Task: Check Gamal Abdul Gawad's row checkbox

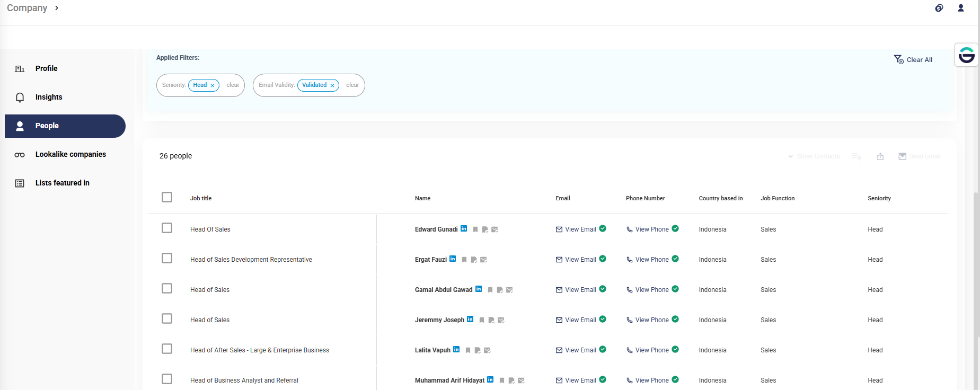Action: click(167, 288)
